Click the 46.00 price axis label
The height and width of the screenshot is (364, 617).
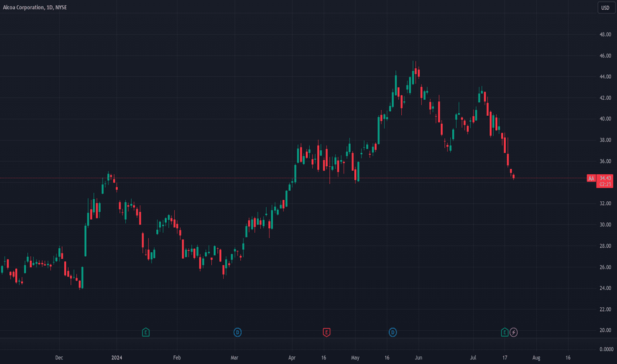(605, 56)
